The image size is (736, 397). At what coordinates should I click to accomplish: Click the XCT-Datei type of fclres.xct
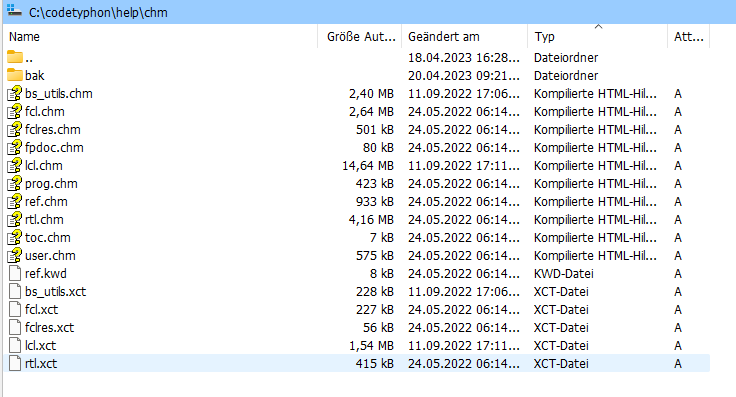coord(561,327)
